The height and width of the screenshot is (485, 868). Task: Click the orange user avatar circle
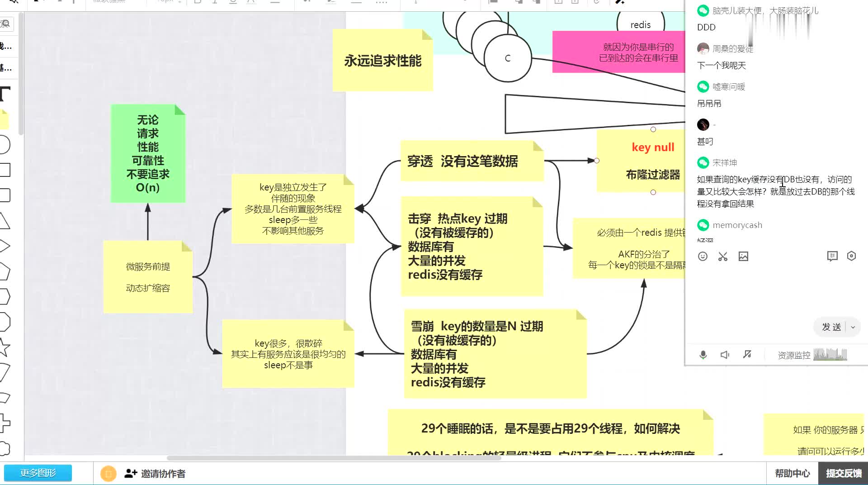pos(108,474)
